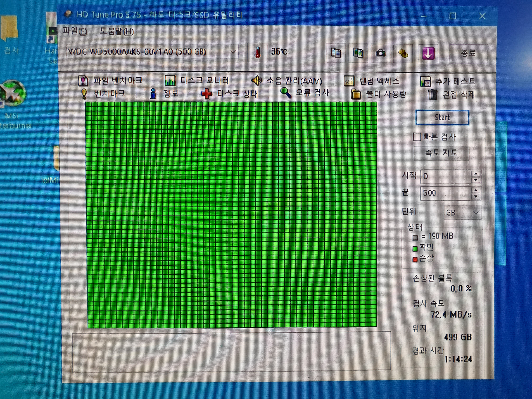
Task: Click the 시작 value input field
Action: 446,177
